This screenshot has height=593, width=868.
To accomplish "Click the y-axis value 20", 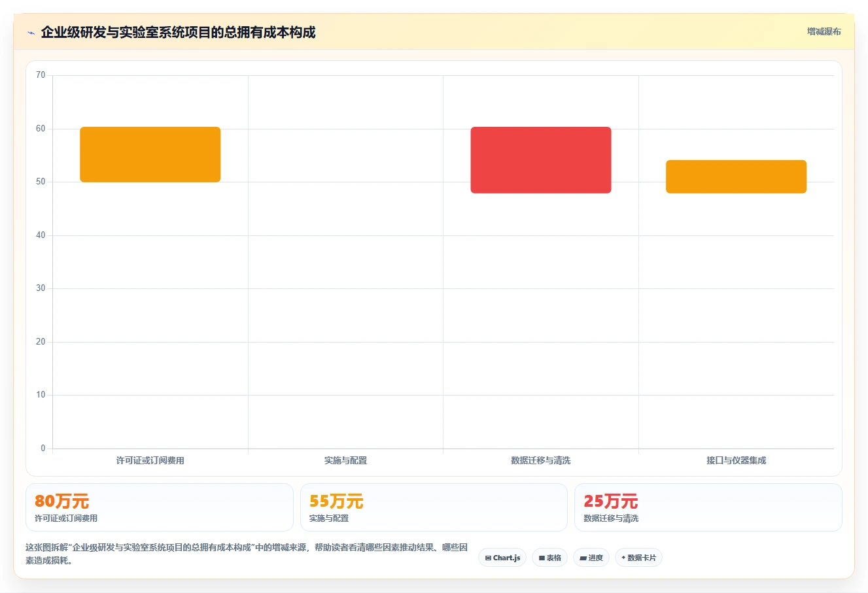I will coord(41,342).
